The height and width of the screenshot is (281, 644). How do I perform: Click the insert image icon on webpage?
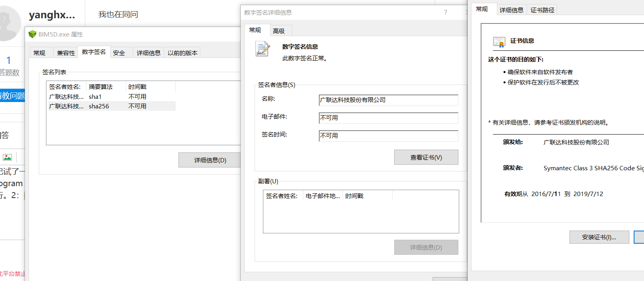point(7,157)
